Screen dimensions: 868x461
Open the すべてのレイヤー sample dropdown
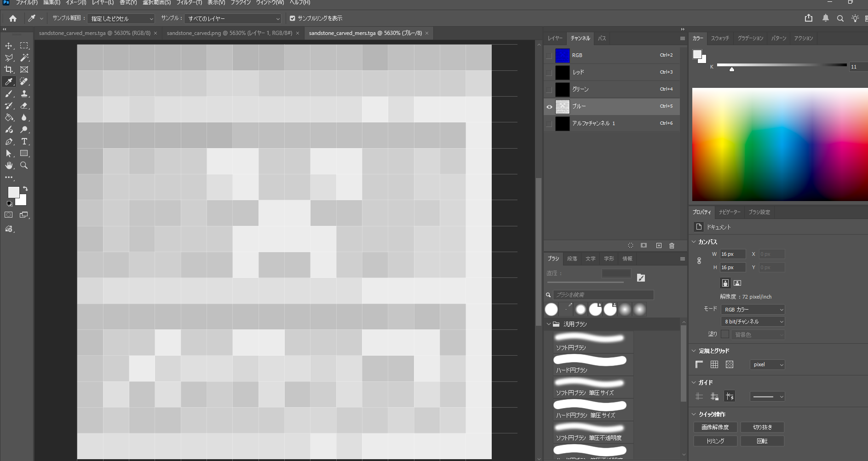coord(233,18)
